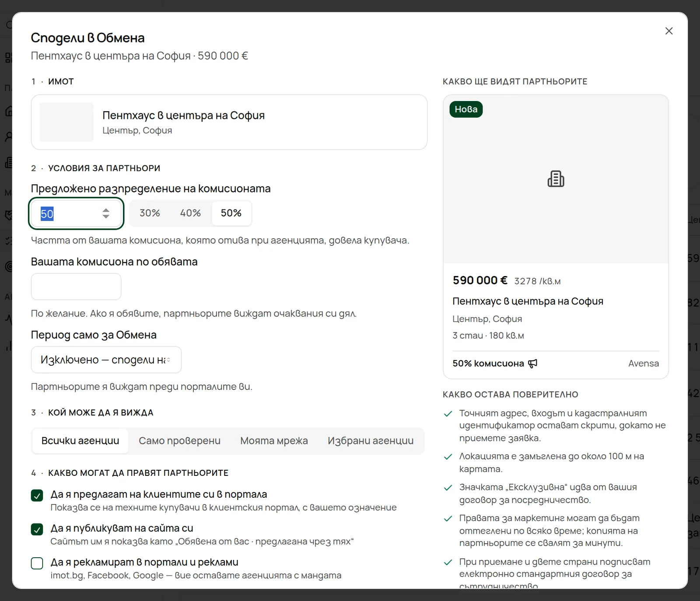Click the 3 стаи · 180 кв.м detail
This screenshot has height=601, width=700.
(x=488, y=335)
